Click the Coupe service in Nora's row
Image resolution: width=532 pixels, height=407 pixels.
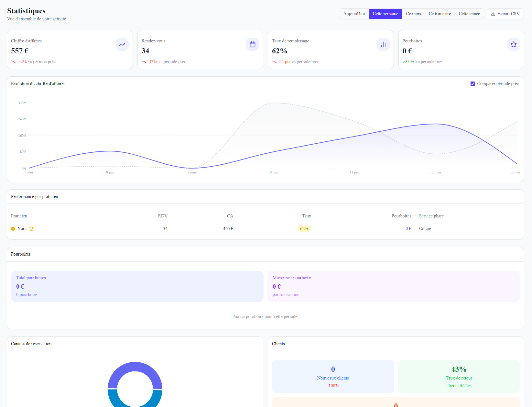coord(425,229)
